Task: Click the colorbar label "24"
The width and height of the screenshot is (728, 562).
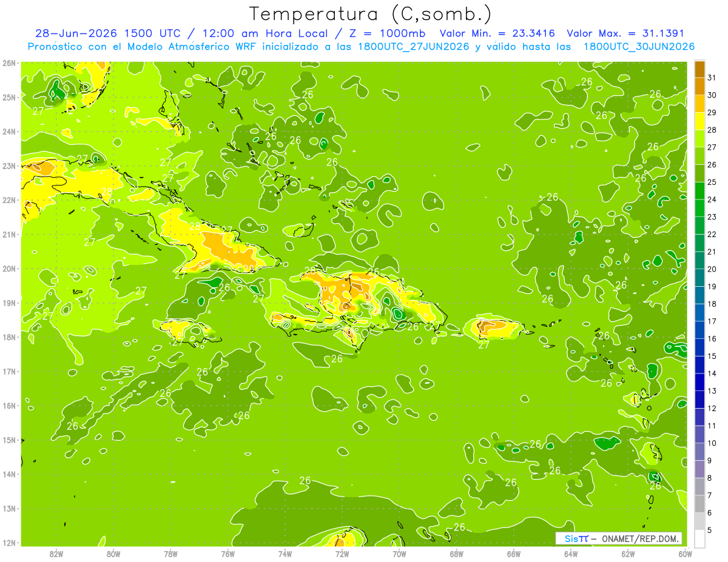Action: [x=713, y=199]
